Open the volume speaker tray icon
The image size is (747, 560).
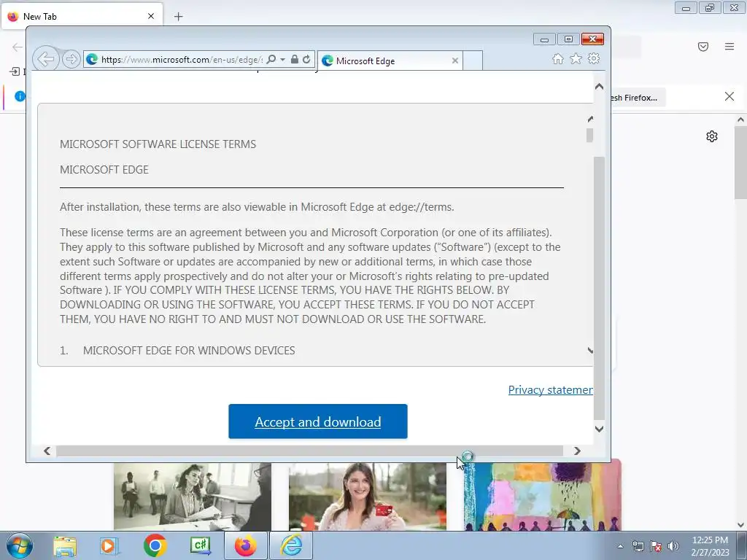[x=673, y=546]
